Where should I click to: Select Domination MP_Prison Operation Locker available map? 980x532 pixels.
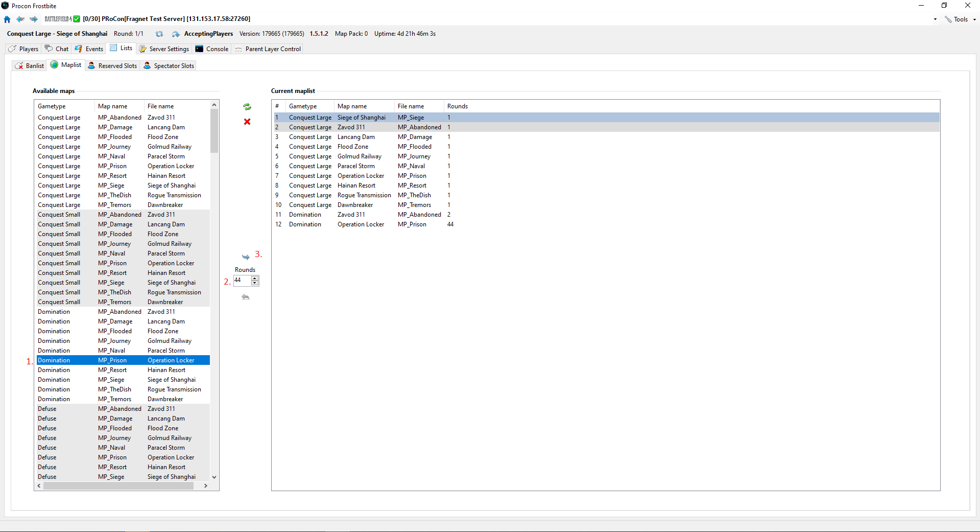[x=123, y=360]
